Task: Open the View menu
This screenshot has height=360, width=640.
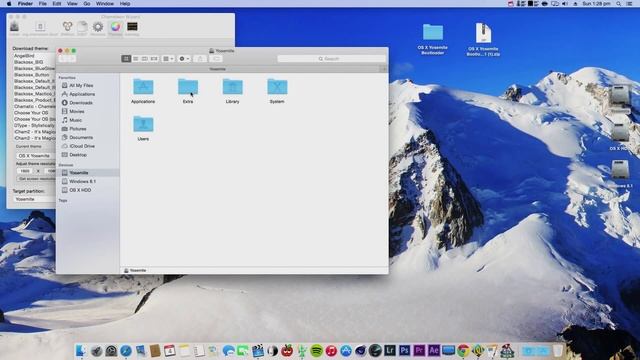Action: tap(72, 4)
